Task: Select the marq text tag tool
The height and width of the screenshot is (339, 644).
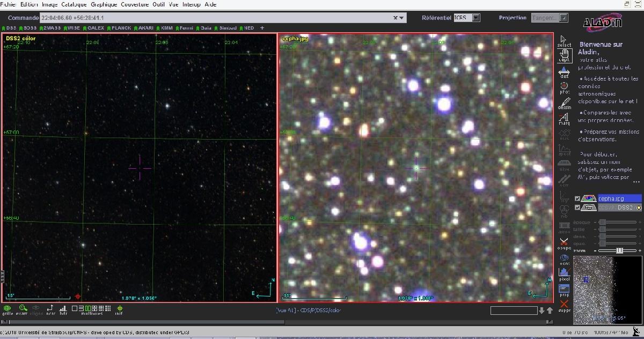Action: click(x=563, y=119)
